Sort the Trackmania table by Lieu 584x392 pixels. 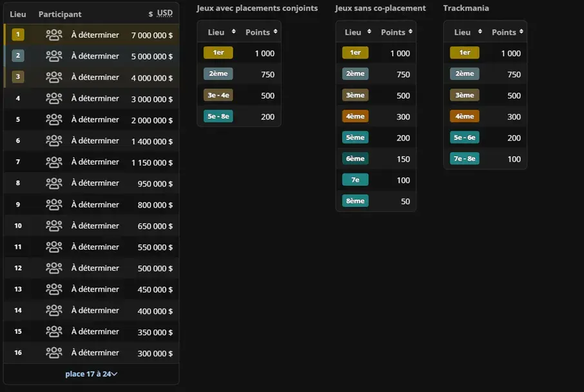[x=467, y=32]
